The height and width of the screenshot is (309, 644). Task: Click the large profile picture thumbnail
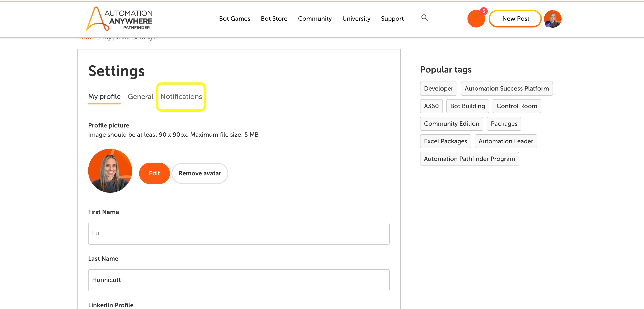(x=110, y=171)
